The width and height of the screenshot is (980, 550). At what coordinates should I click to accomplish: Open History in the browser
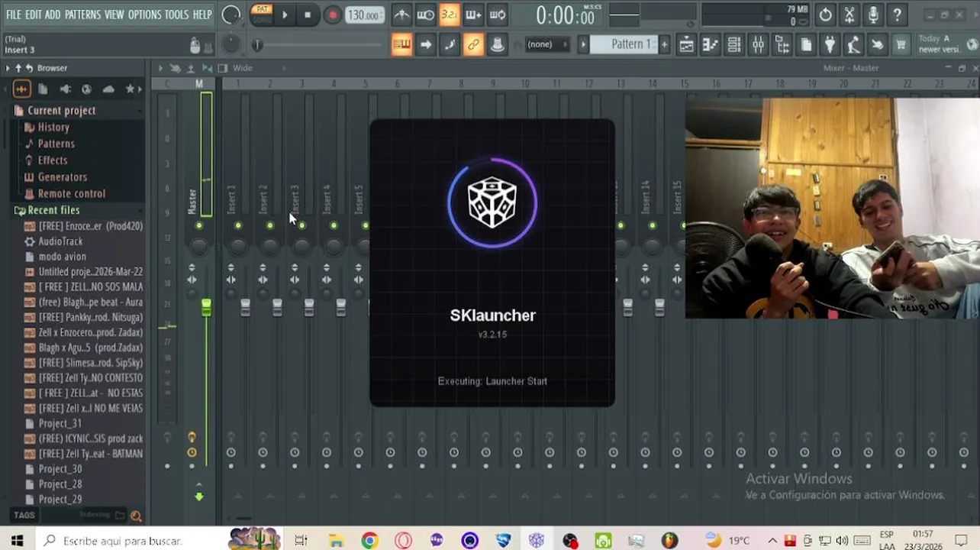point(53,127)
